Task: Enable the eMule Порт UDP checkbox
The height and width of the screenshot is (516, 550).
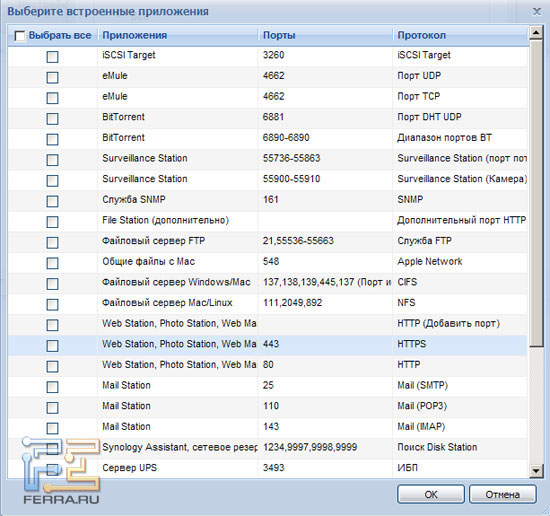Action: coord(52,78)
